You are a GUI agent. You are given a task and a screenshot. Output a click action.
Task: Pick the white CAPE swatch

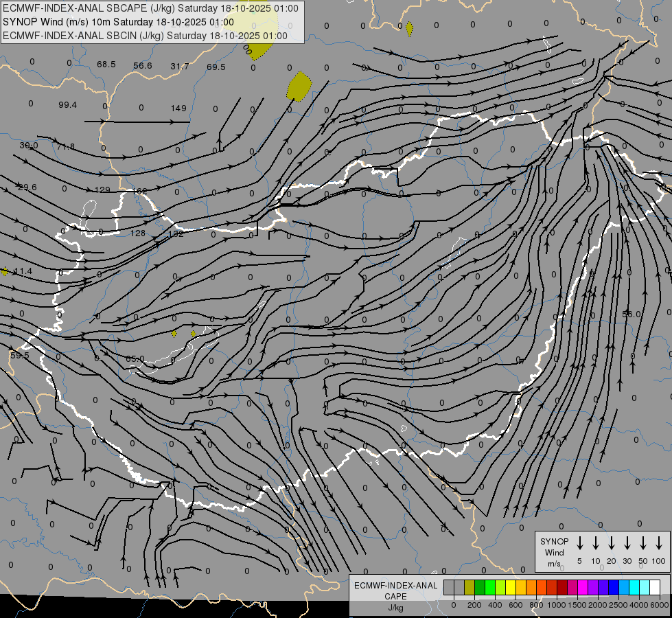(x=655, y=587)
